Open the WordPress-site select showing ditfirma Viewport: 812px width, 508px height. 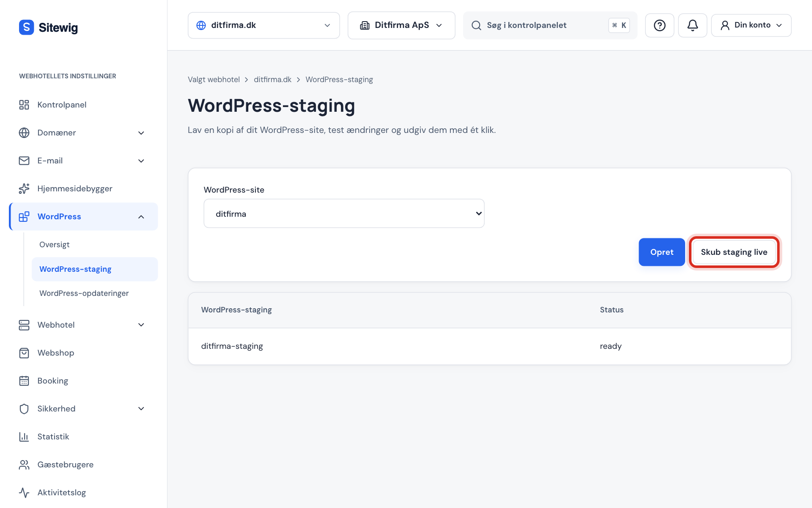[x=344, y=213]
